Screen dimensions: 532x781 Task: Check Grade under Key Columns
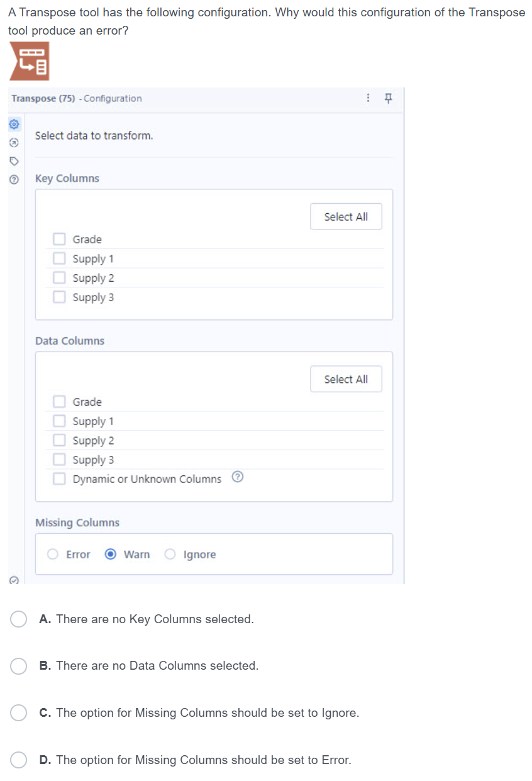pos(59,239)
